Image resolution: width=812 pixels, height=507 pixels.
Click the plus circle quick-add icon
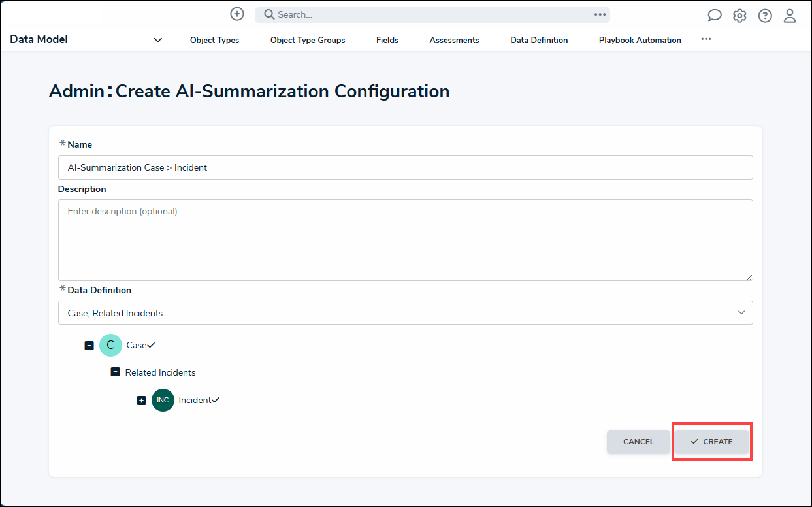click(237, 14)
